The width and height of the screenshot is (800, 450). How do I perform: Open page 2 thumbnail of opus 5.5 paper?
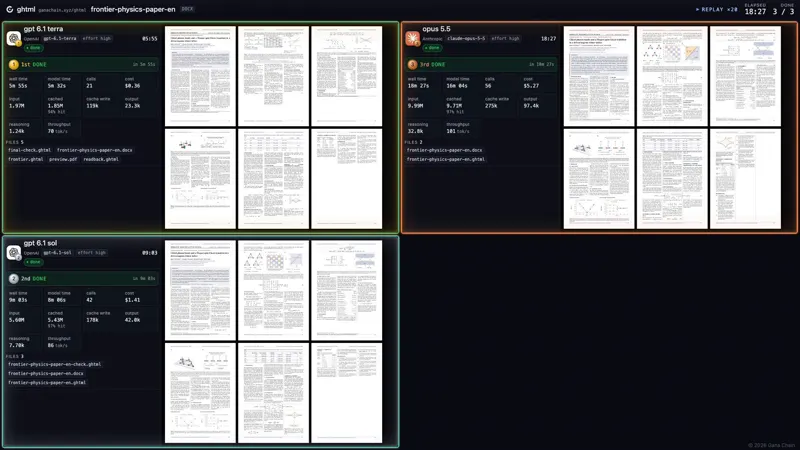coord(672,76)
